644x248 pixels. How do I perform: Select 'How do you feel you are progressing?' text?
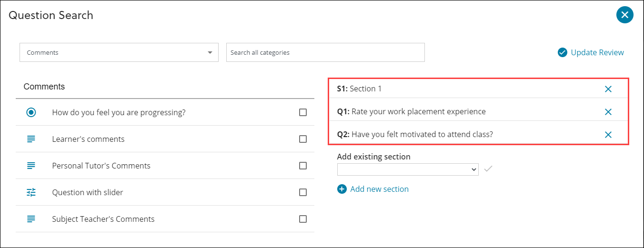[x=119, y=113]
